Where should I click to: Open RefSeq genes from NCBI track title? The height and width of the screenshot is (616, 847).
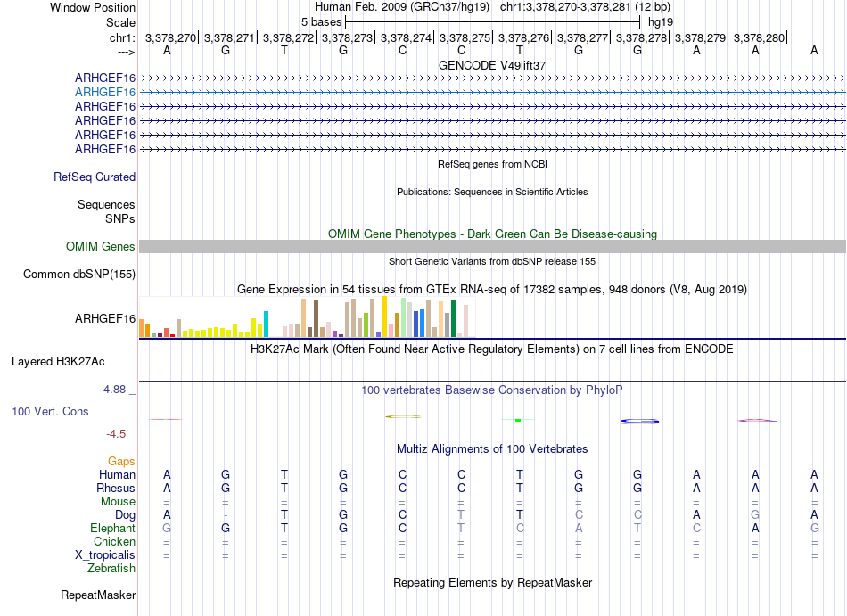[x=492, y=164]
